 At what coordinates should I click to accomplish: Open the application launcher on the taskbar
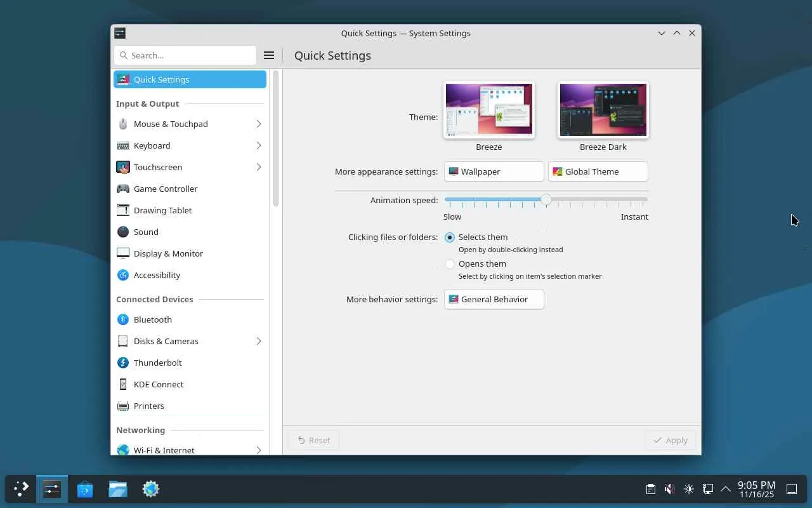click(21, 489)
